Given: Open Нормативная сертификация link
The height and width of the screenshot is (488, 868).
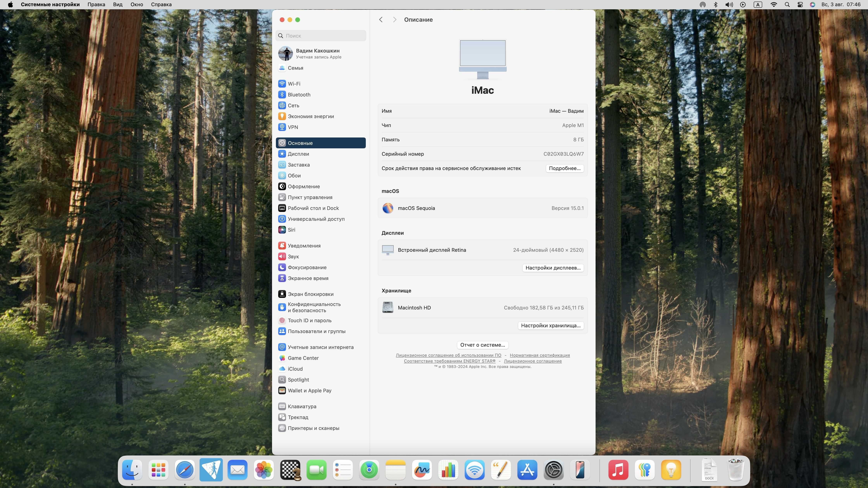Looking at the screenshot, I should click(539, 355).
